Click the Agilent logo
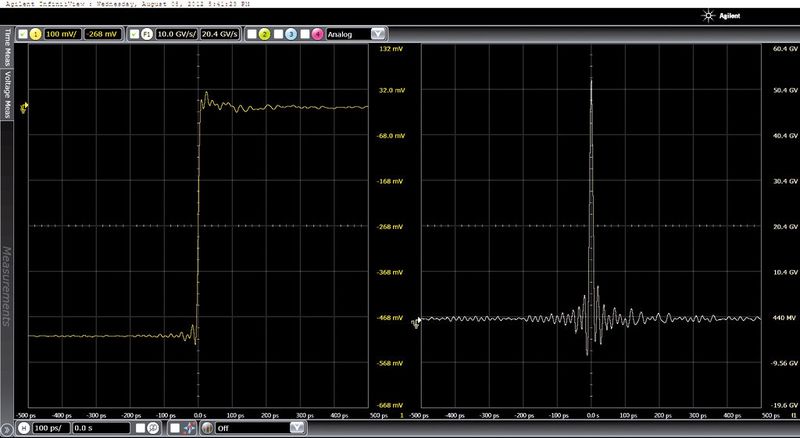 pyautogui.click(x=721, y=16)
